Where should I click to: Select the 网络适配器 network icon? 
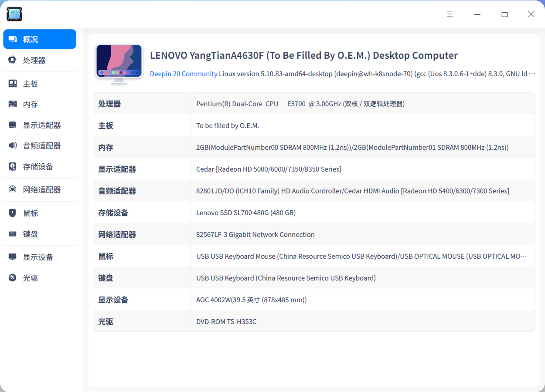pos(12,189)
